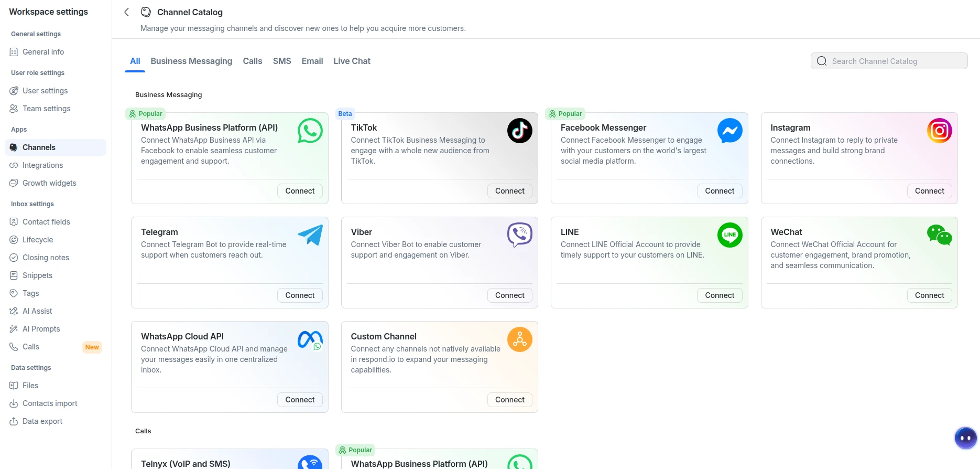Connect WhatsApp Business Platform (API) in Business Messaging
980x469 pixels.
tap(300, 191)
